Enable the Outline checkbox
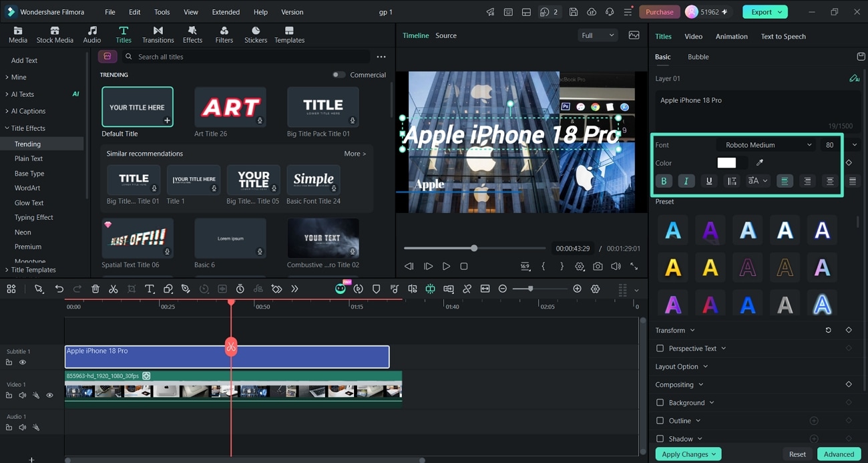Image resolution: width=868 pixels, height=463 pixels. [660, 421]
